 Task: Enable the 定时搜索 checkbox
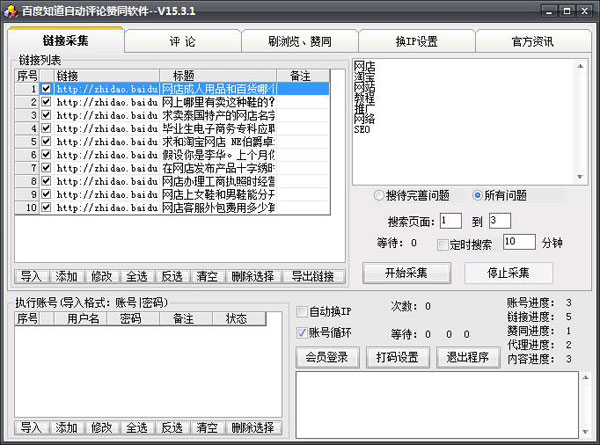pos(442,245)
